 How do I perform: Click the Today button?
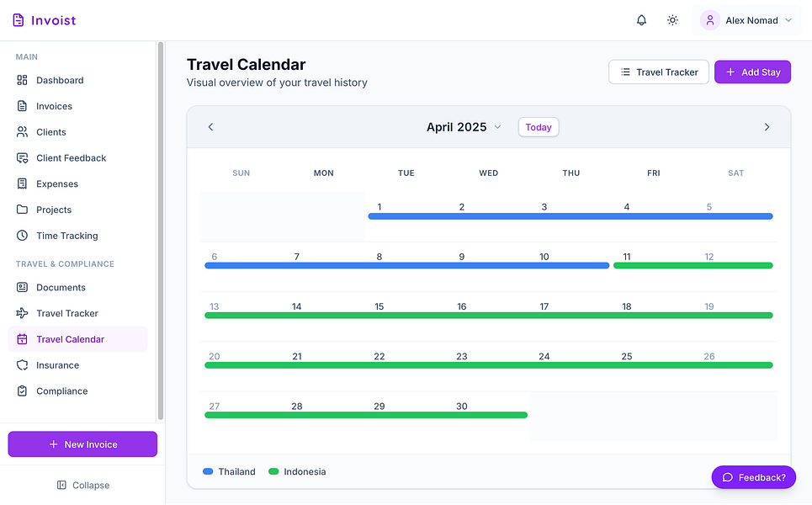539,127
